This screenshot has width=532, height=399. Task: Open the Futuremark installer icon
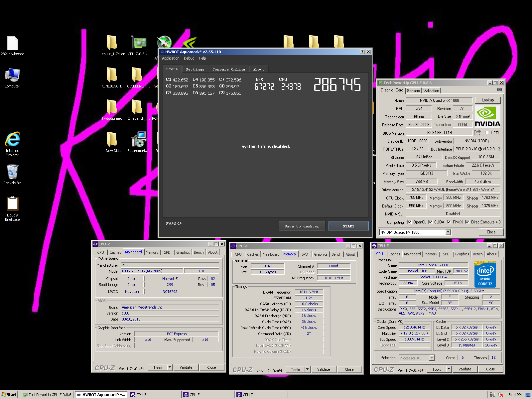(x=139, y=142)
